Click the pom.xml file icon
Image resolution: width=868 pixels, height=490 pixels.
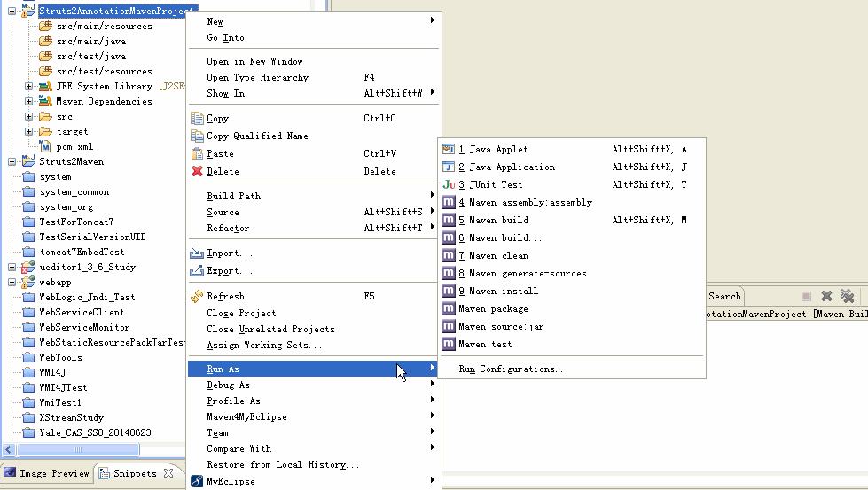(45, 147)
